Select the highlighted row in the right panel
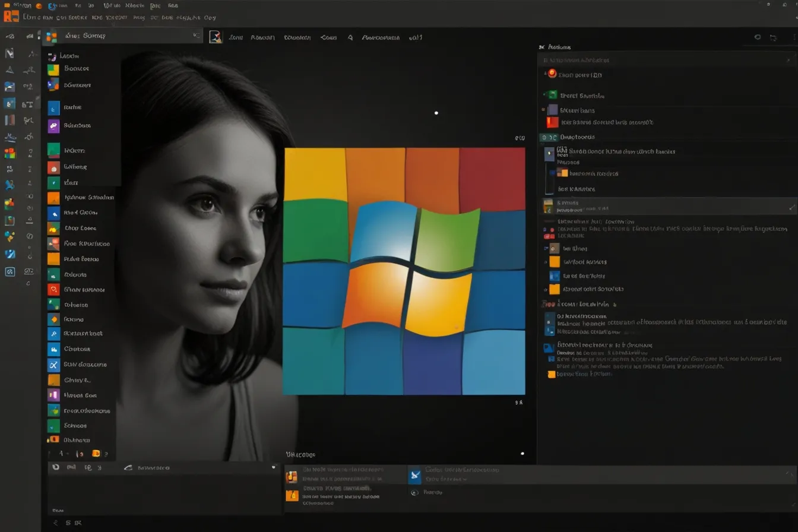The width and height of the screenshot is (798, 532). (668, 206)
